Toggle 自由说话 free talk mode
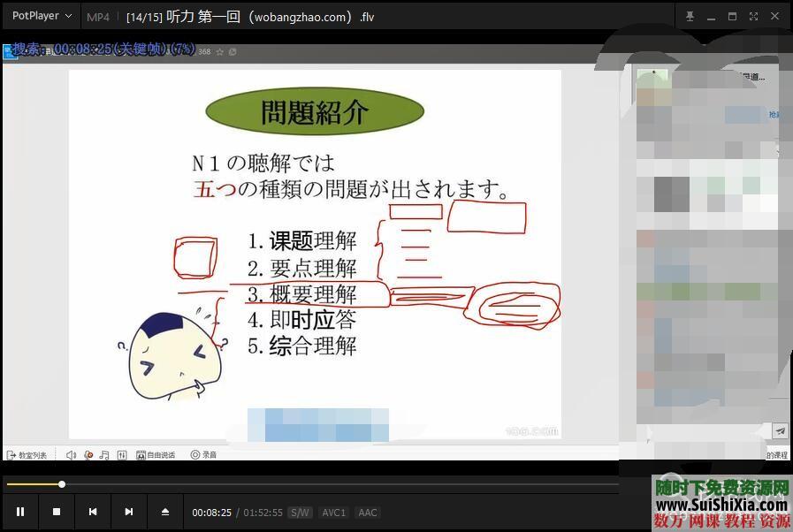The height and width of the screenshot is (532, 793). [x=159, y=454]
